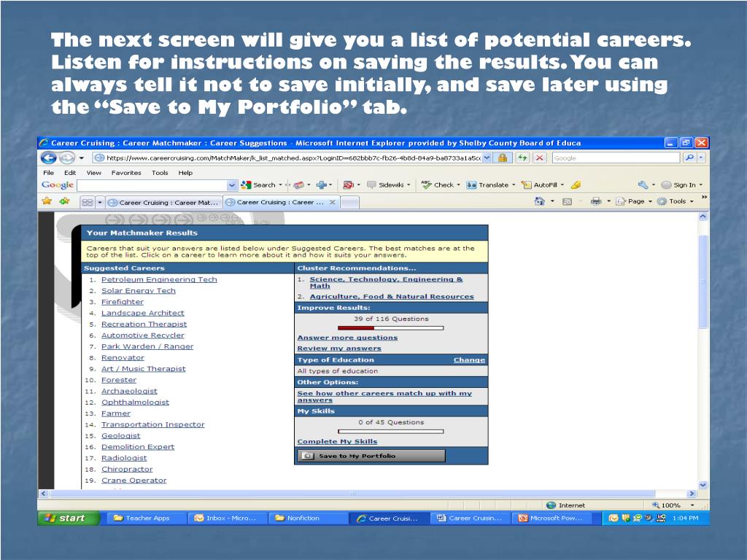The width and height of the screenshot is (747, 560).
Task: Click the vertical scrollbar down arrow
Action: tap(703, 485)
